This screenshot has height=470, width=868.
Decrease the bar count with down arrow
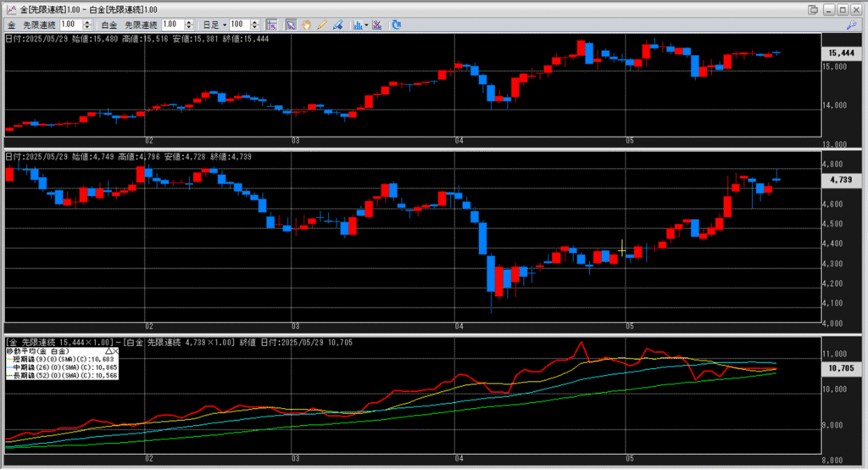coord(254,27)
